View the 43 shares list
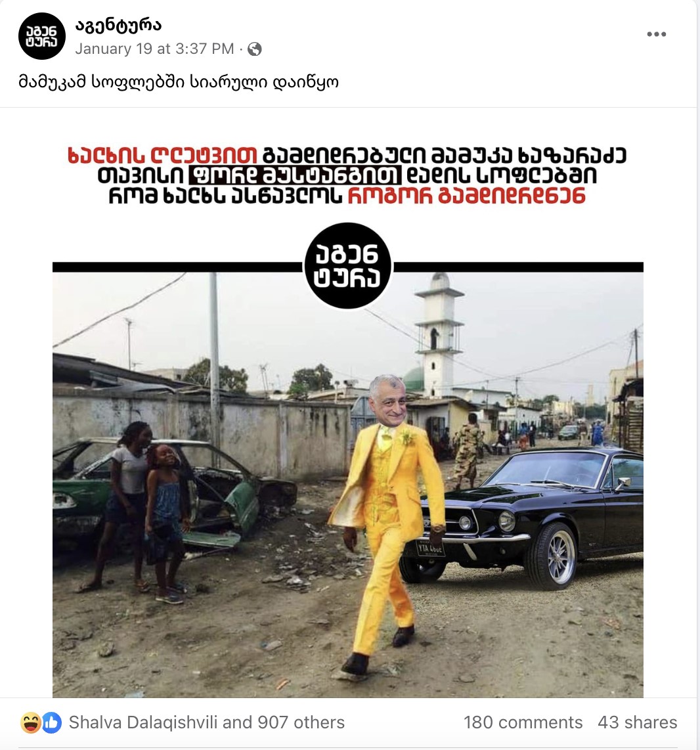The image size is (700, 750). [x=637, y=722]
